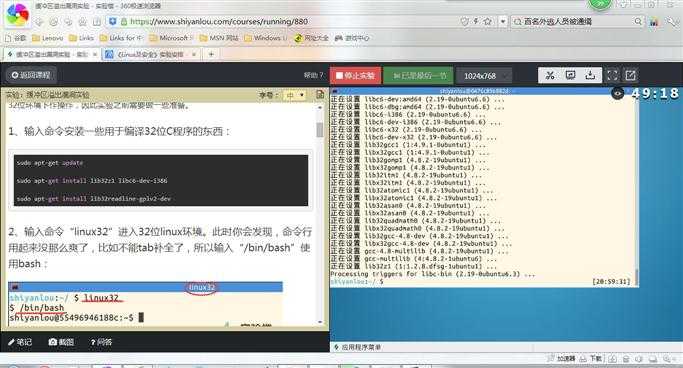
Task: Click the scissors clipboard tool icon
Action: pos(550,75)
